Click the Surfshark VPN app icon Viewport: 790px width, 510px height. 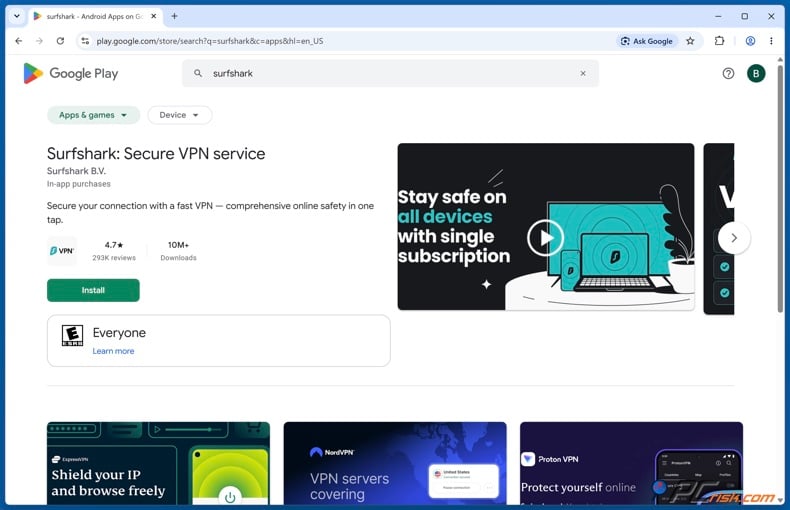tap(61, 250)
